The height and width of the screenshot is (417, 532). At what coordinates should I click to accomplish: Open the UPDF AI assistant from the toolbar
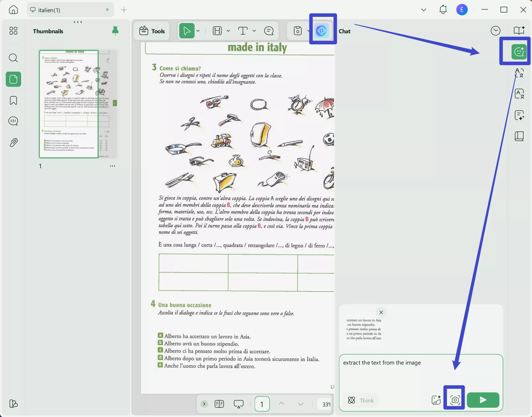(x=322, y=30)
